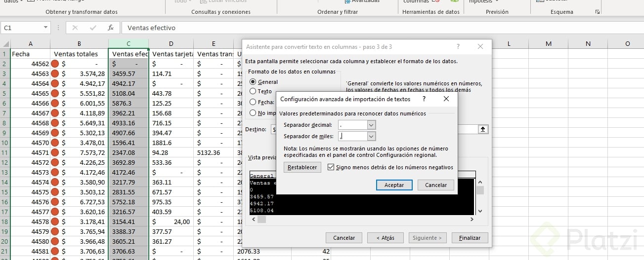Click cell showing 3605.21
Screen dimensions: 644x260
(129, 241)
